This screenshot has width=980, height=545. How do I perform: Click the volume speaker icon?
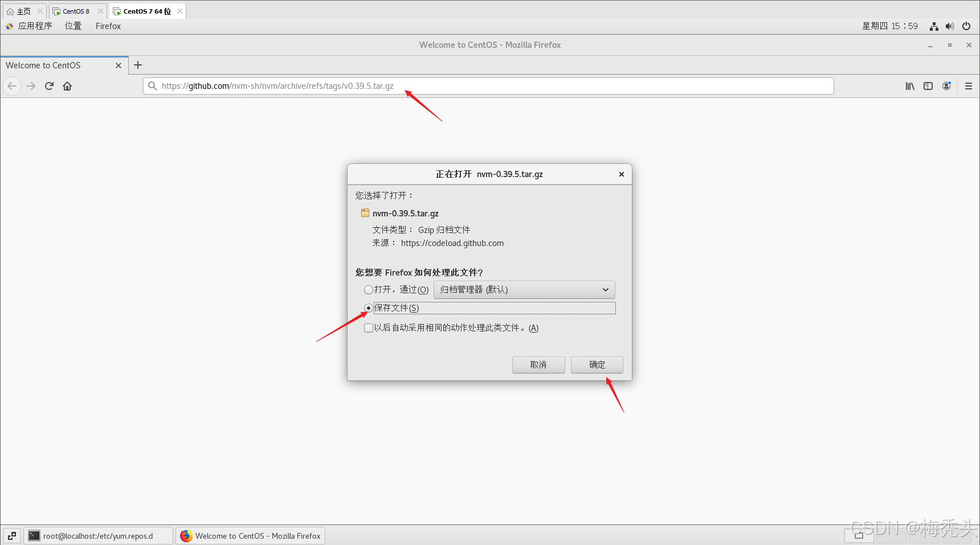(950, 26)
